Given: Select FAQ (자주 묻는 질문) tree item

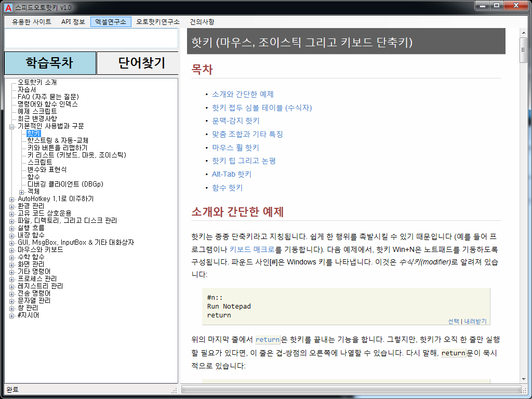Looking at the screenshot, I should (48, 97).
